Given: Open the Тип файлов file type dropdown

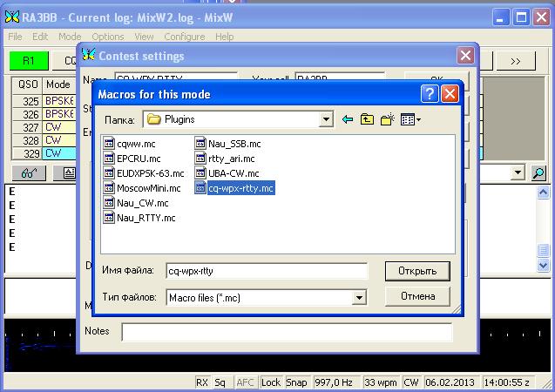Looking at the screenshot, I should click(358, 298).
